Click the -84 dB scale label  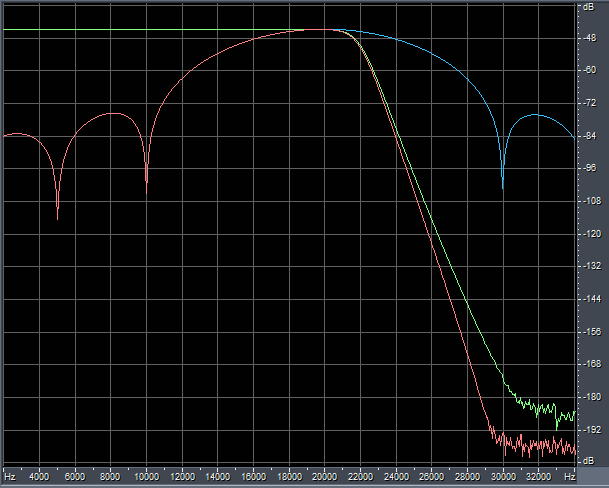tap(589, 136)
